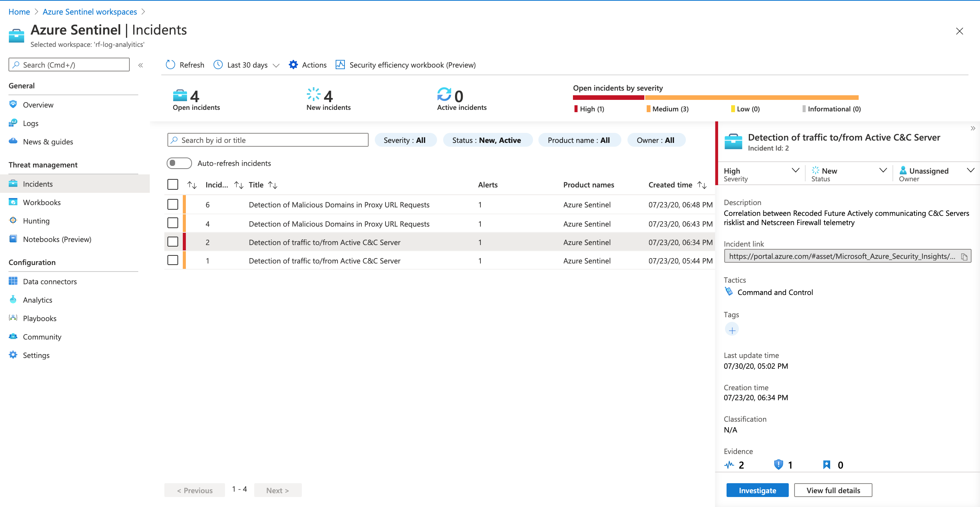
Task: Click the bookmarks evidence icon
Action: (827, 465)
